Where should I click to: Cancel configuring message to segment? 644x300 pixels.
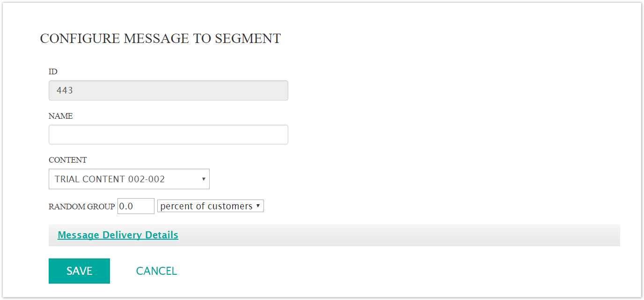tap(156, 271)
